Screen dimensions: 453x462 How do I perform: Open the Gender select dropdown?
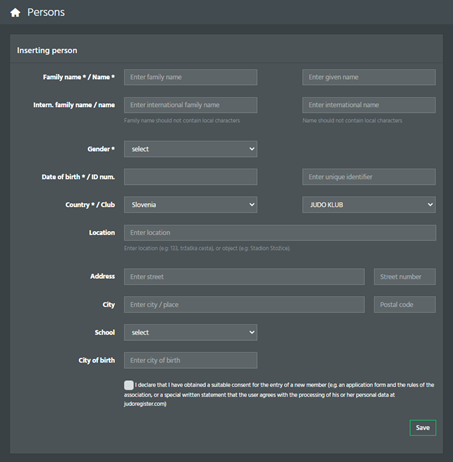pos(191,149)
